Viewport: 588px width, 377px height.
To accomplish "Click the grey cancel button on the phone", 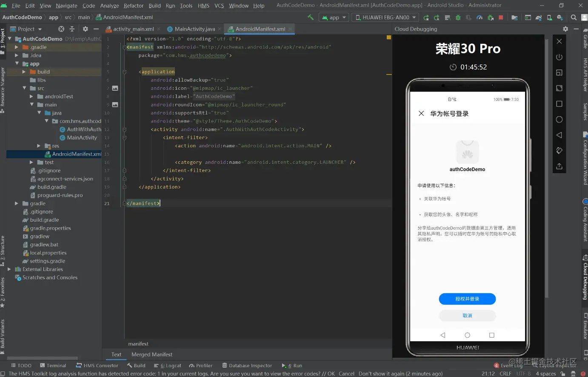I will point(467,316).
